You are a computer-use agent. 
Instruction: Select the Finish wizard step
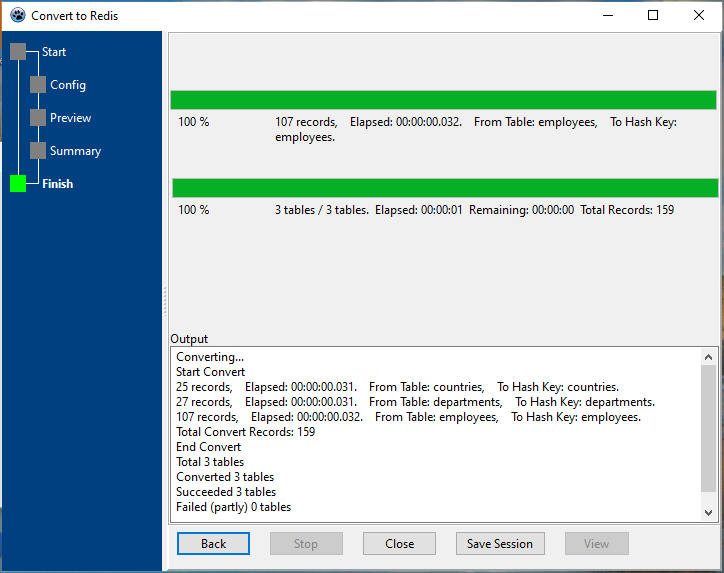pos(57,184)
